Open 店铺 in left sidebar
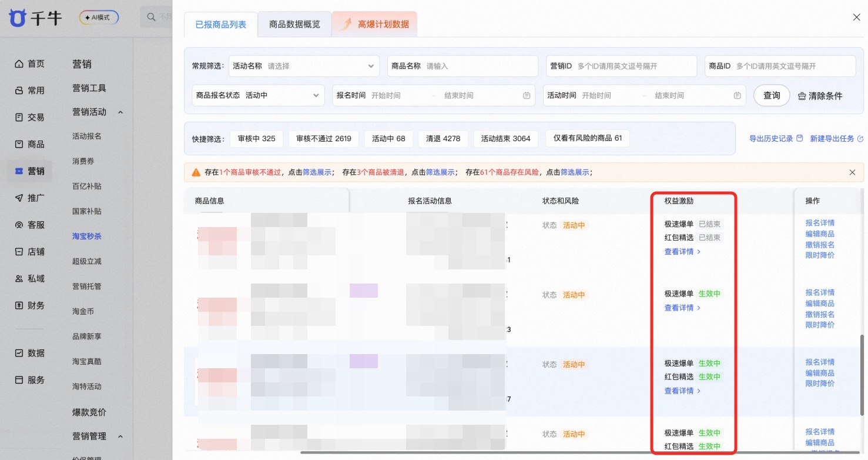This screenshot has width=868, height=460. coord(29,252)
